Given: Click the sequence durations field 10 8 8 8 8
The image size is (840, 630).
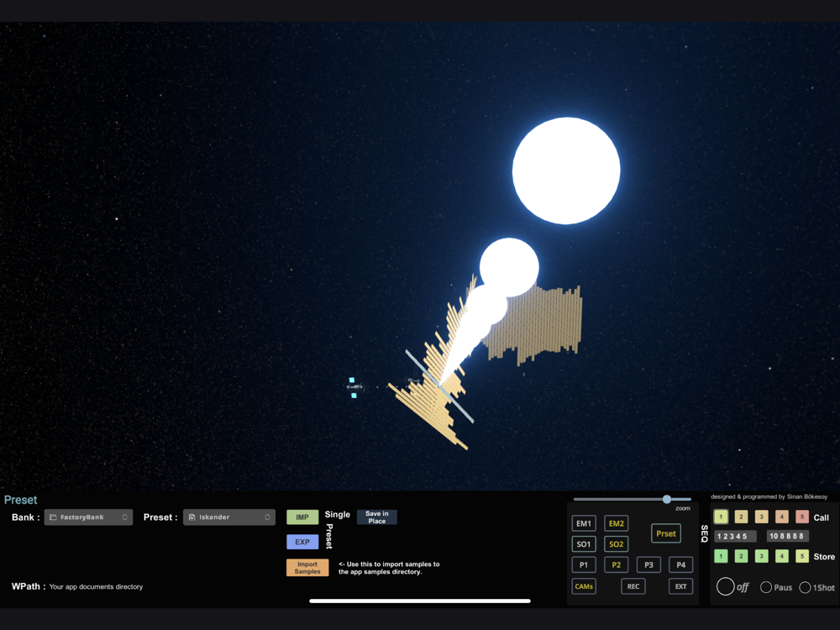Looking at the screenshot, I should pyautogui.click(x=788, y=536).
